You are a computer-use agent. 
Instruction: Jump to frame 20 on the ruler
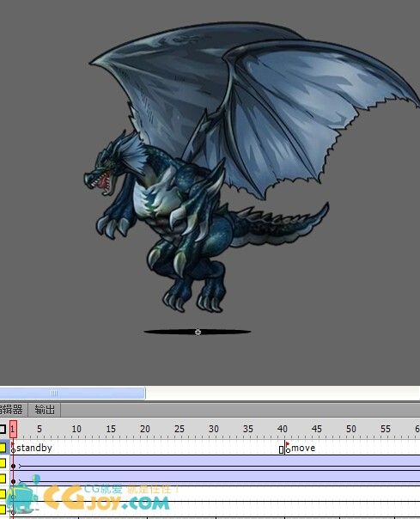tap(145, 429)
